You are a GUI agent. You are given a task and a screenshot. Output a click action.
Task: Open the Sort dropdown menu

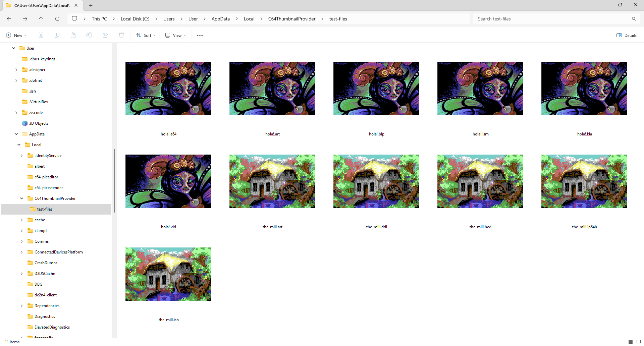[x=146, y=35]
